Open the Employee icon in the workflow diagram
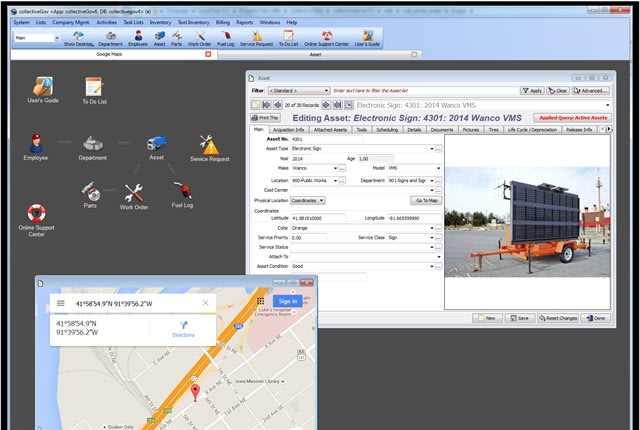 (x=36, y=142)
